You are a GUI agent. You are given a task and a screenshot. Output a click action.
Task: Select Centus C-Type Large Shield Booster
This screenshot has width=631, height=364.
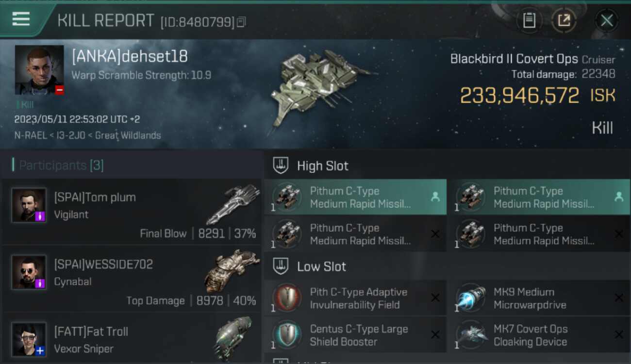pos(355,335)
